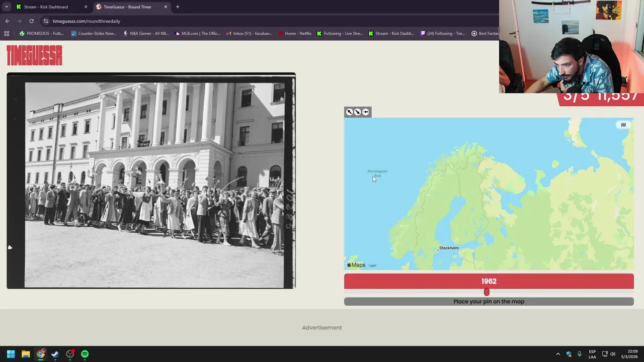This screenshot has width=644, height=362.
Task: Click the year slider handle at 1962
Action: tap(487, 292)
